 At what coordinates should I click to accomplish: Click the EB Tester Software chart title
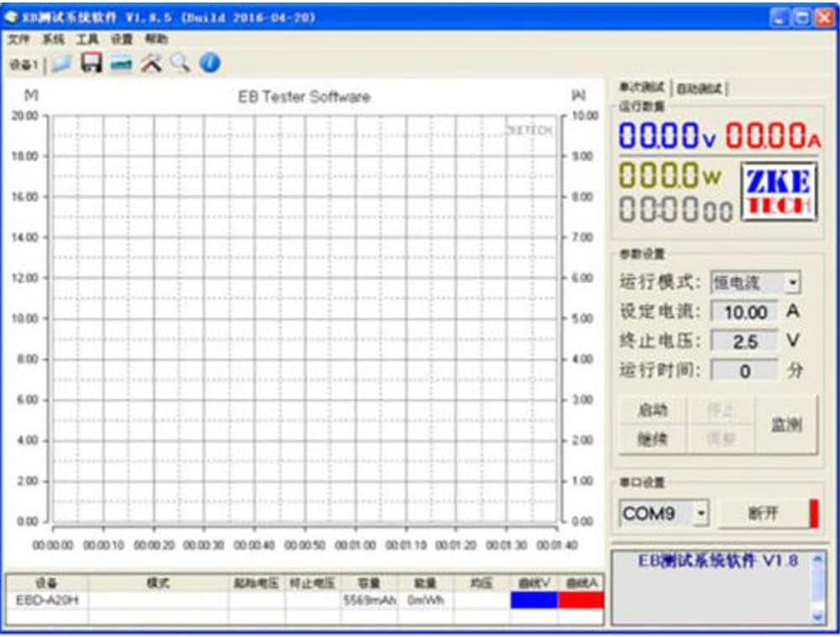[x=304, y=97]
